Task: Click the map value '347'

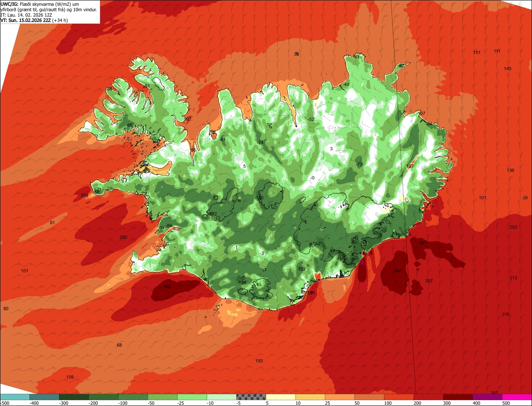Action: pyautogui.click(x=398, y=271)
